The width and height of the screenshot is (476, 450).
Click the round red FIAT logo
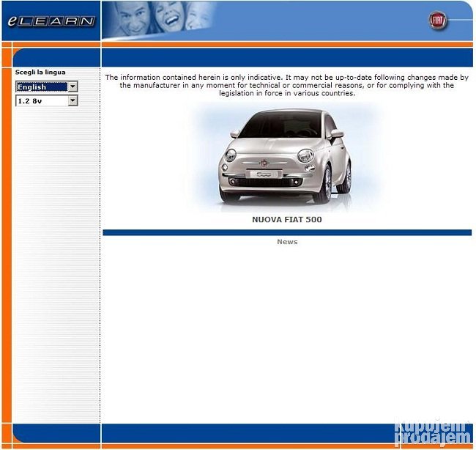(438, 21)
